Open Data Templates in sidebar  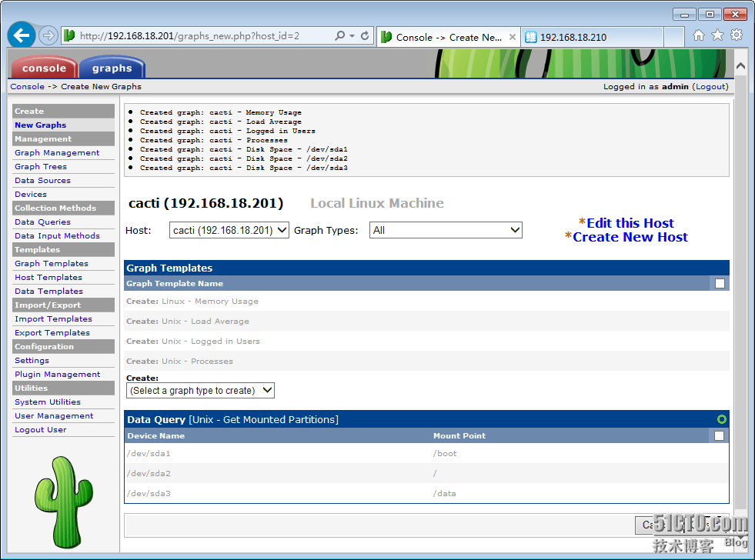pos(48,292)
